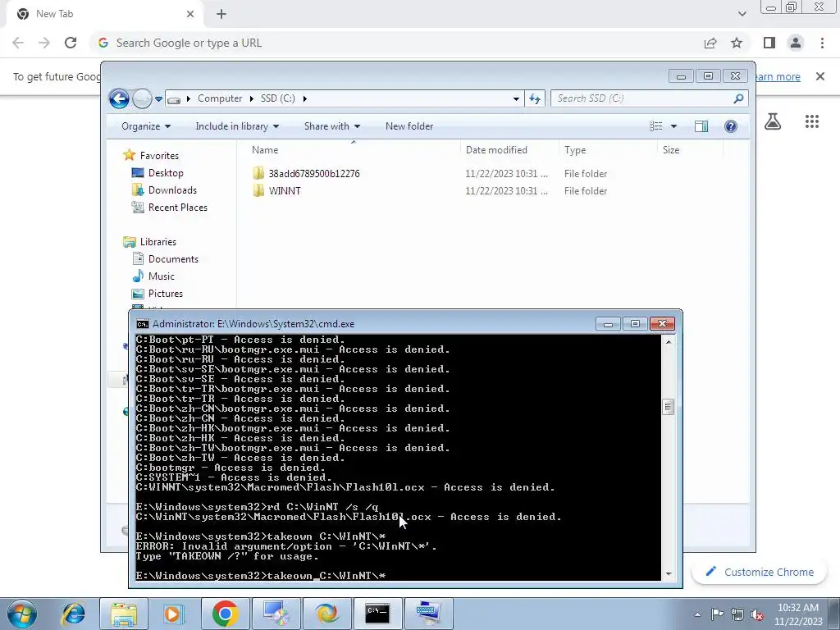
Task: Click Customize Chrome button
Action: click(x=760, y=572)
